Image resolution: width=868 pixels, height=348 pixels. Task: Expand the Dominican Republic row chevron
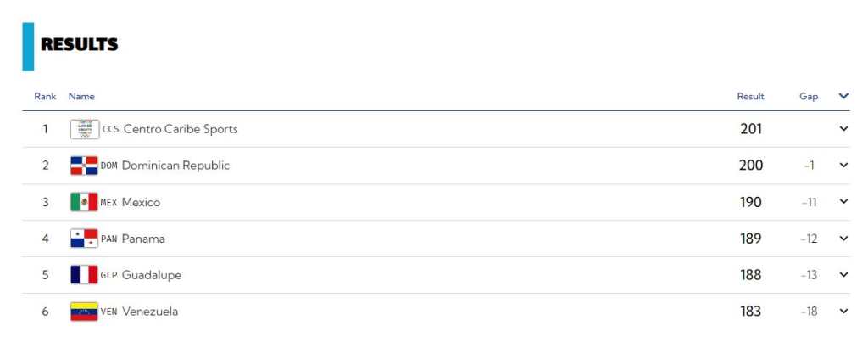[843, 166]
